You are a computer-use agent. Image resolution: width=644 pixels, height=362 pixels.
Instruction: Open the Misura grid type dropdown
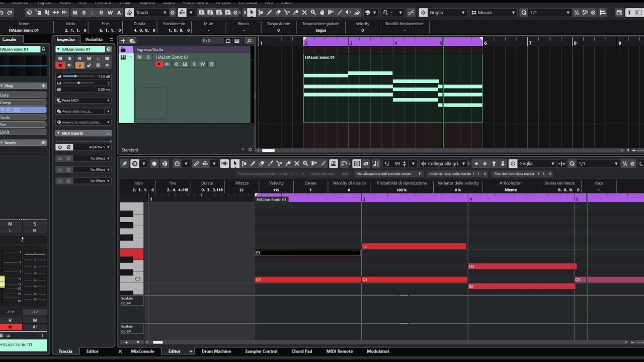pyautogui.click(x=493, y=13)
